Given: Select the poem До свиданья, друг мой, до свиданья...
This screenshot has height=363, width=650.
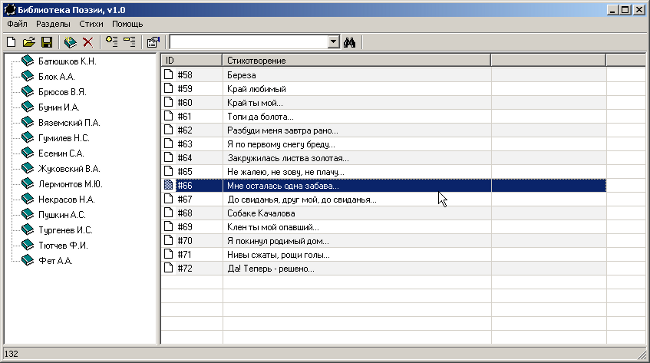Looking at the screenshot, I should coord(302,200).
